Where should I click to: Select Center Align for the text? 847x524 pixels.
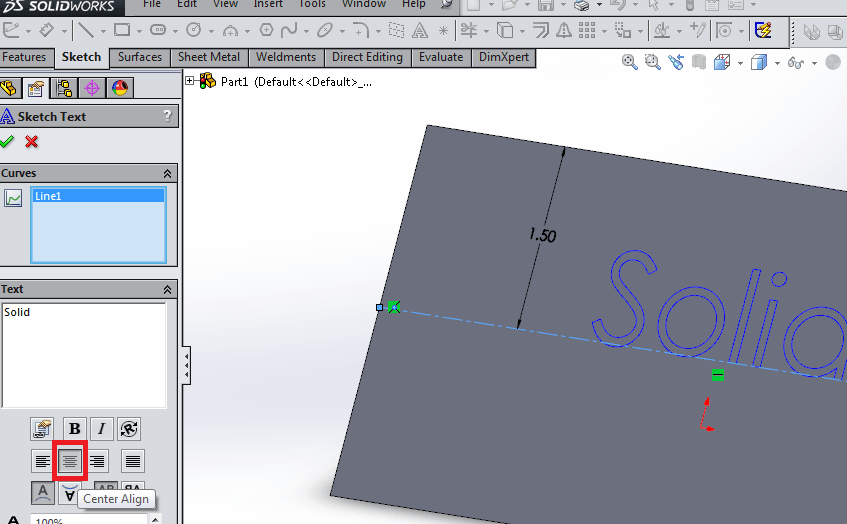pos(70,461)
